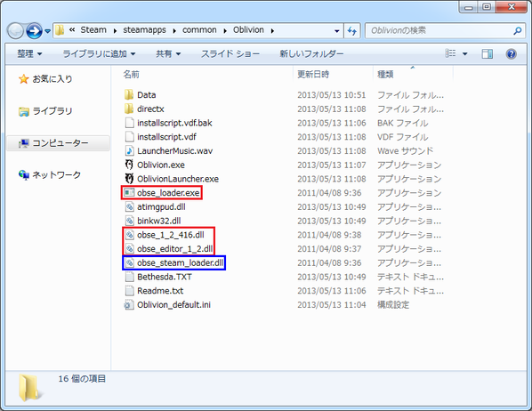Toggle the preview pane button

(488, 53)
